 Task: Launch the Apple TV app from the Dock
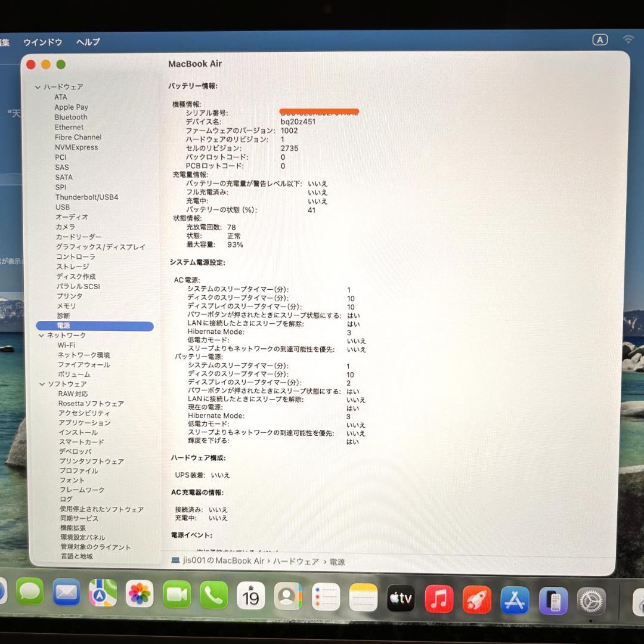[x=401, y=599]
